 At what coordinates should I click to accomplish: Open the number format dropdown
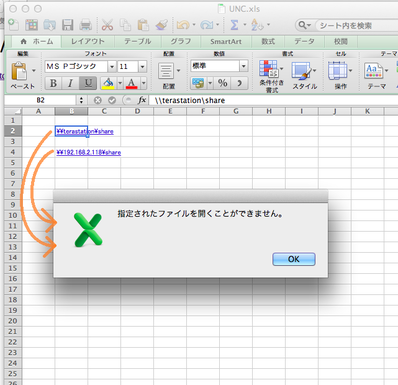point(244,66)
